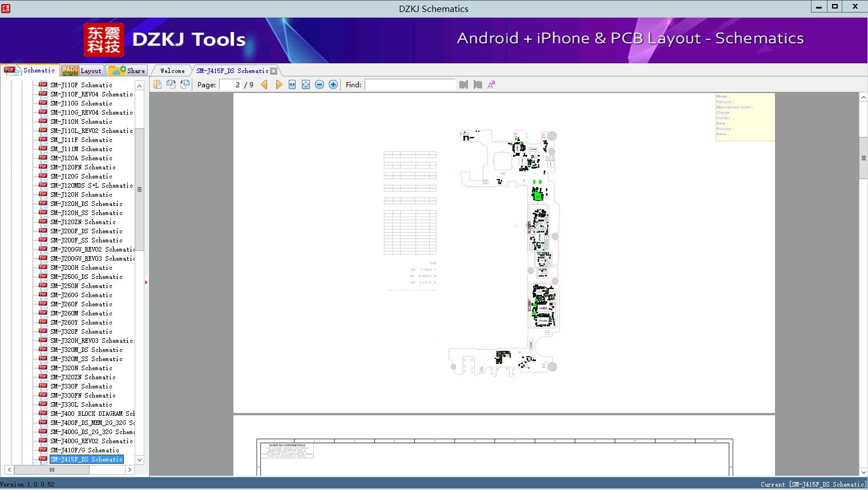Close the SM-J415F_DS Schematic tab

click(273, 71)
